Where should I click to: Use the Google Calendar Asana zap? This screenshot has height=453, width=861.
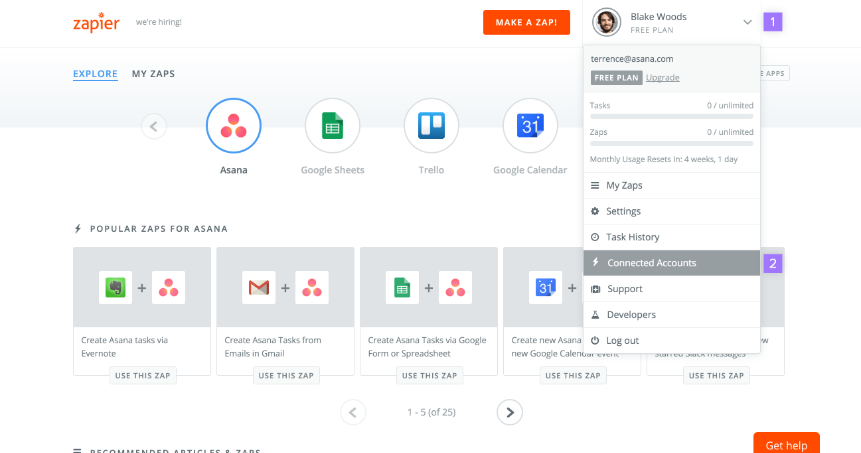(572, 376)
